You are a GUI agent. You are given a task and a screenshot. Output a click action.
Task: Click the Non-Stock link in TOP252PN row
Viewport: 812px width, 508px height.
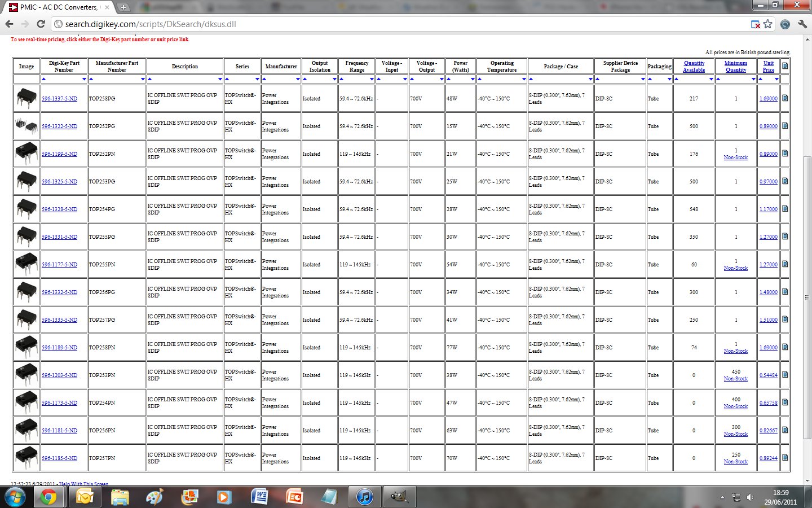736,157
